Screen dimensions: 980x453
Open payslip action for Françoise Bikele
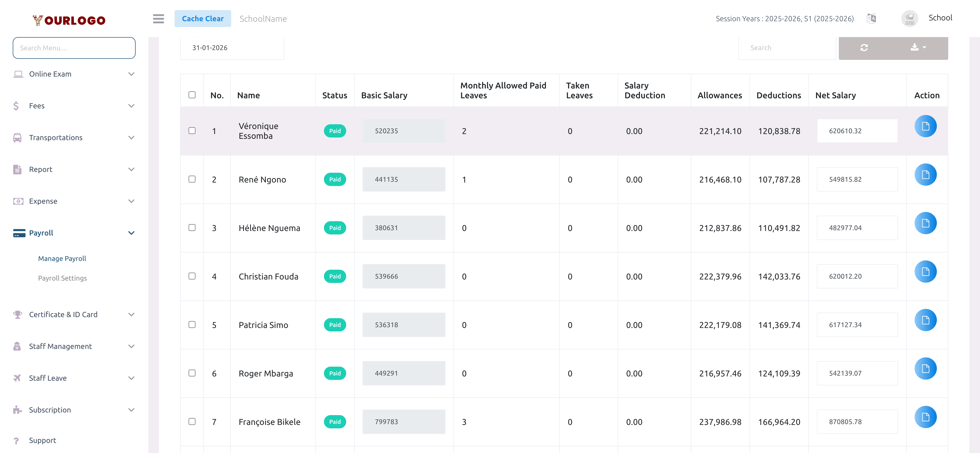click(925, 417)
